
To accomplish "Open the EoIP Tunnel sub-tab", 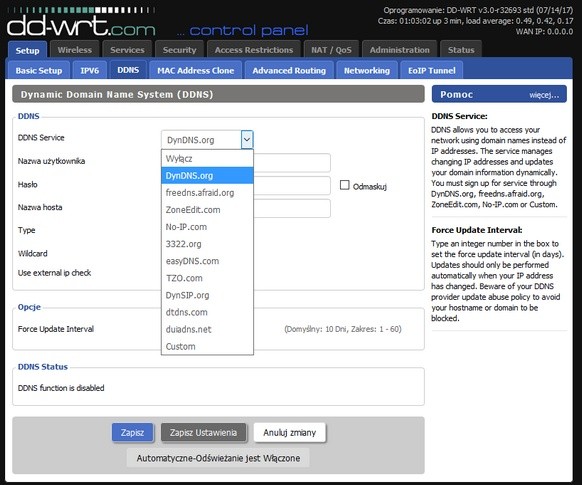I will [x=431, y=70].
